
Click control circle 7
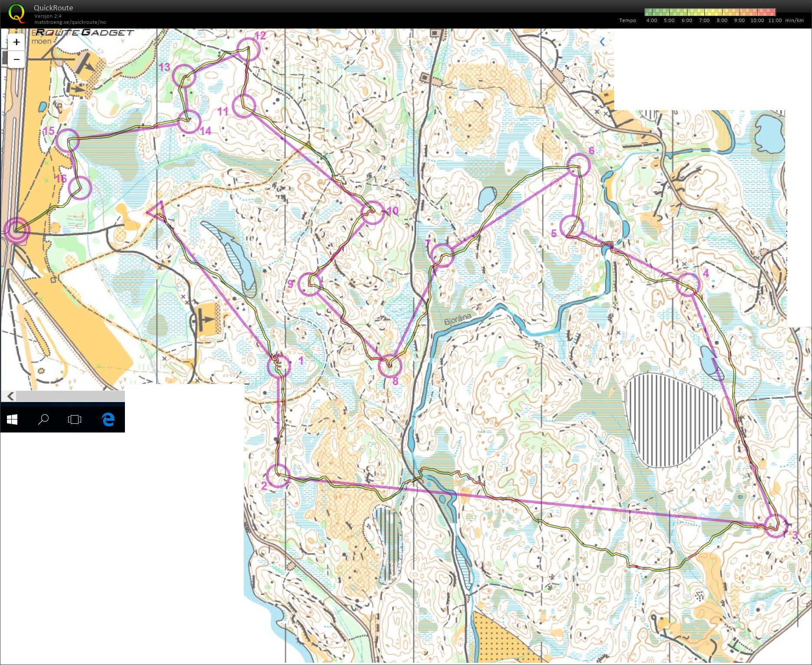click(442, 256)
